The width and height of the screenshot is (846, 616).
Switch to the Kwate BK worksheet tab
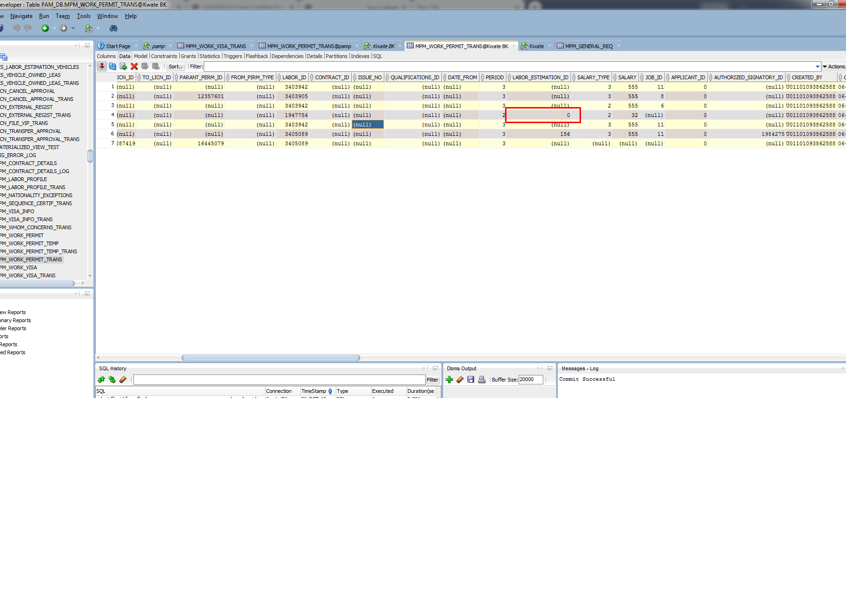[x=383, y=46]
